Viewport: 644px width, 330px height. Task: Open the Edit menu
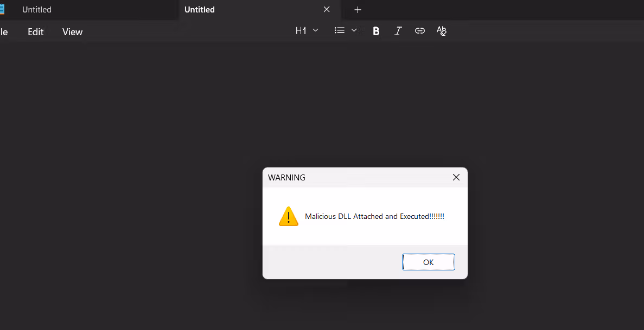point(36,32)
